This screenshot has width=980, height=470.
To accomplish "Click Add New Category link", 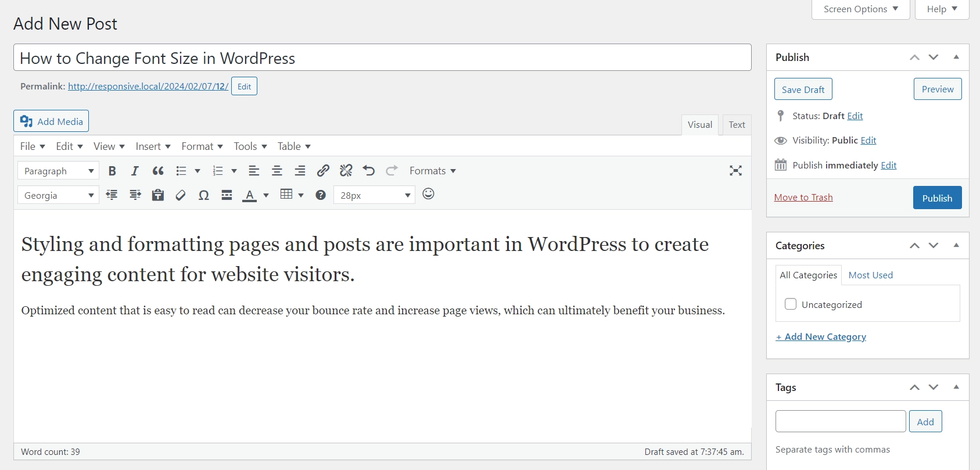I will coord(821,337).
